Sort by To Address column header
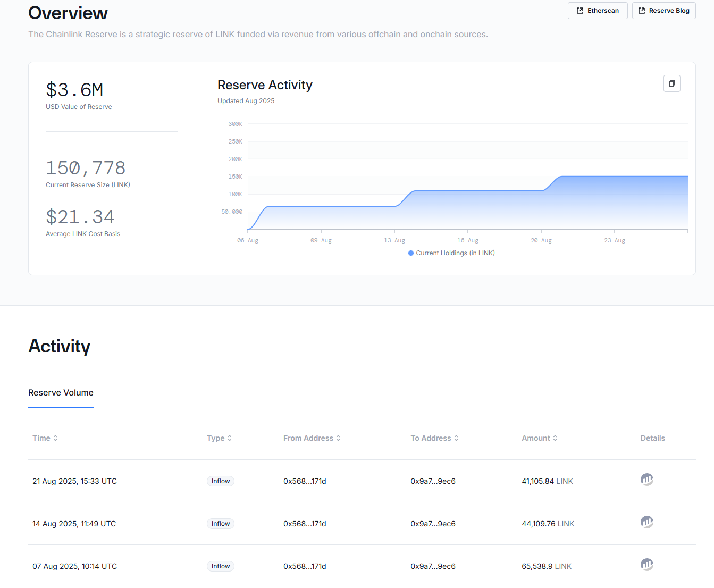Image resolution: width=714 pixels, height=588 pixels. click(434, 438)
